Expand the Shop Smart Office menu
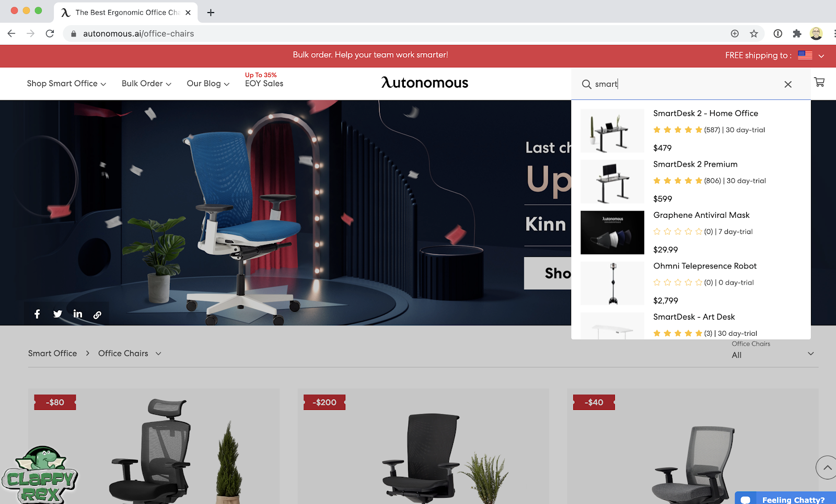836x504 pixels. coord(66,84)
